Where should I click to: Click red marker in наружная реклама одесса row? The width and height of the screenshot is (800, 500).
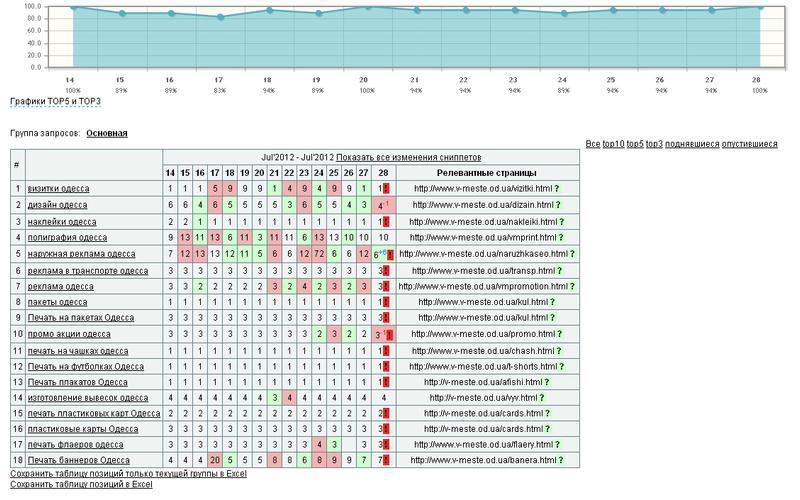[390, 255]
